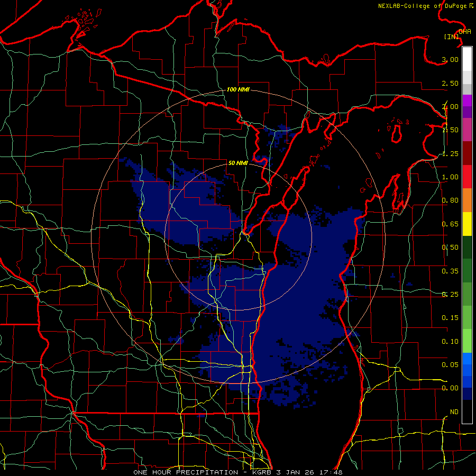Click the 3.00 scale value
The width and height of the screenshot is (476, 476).
(x=450, y=59)
